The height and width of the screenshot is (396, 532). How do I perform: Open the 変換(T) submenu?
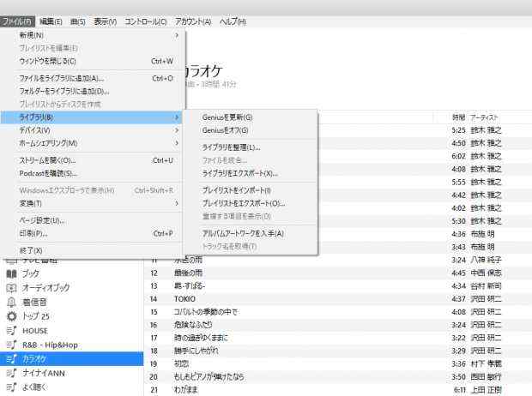pyautogui.click(x=93, y=203)
